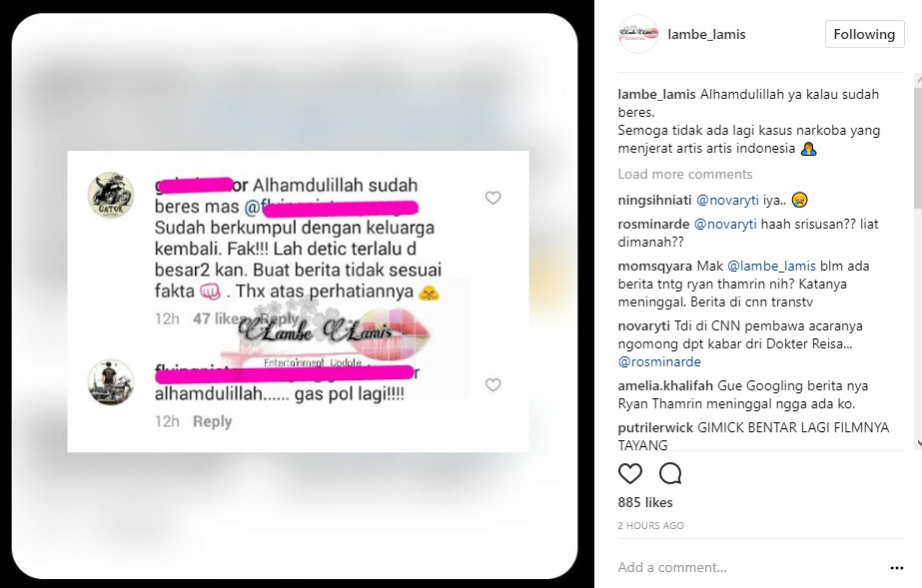Open the comment bubble icon

pyautogui.click(x=670, y=473)
